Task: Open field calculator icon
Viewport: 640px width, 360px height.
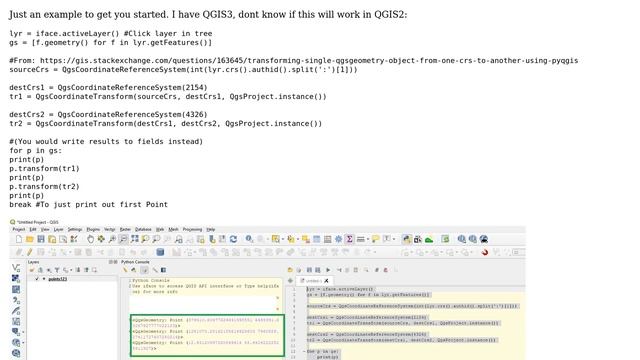Action: [327, 239]
